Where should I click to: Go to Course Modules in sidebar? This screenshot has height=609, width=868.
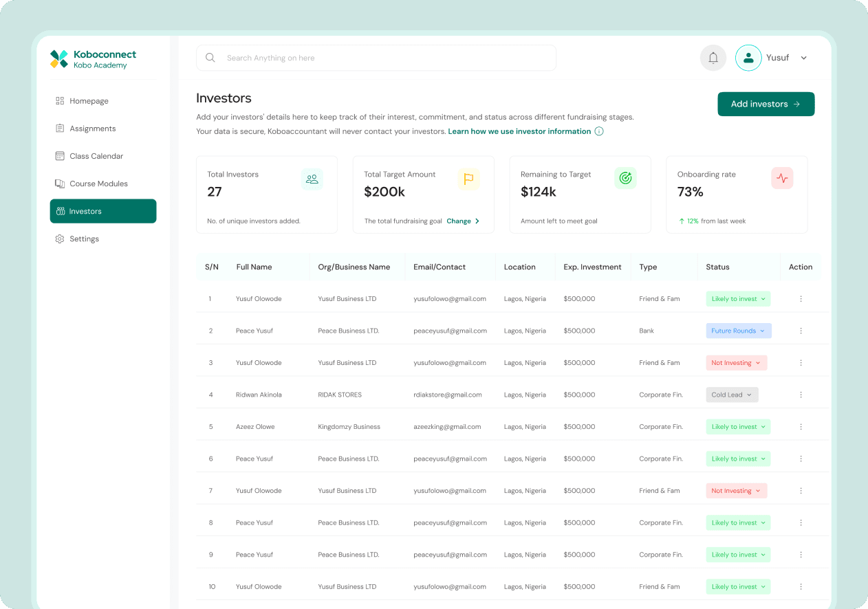coord(98,184)
